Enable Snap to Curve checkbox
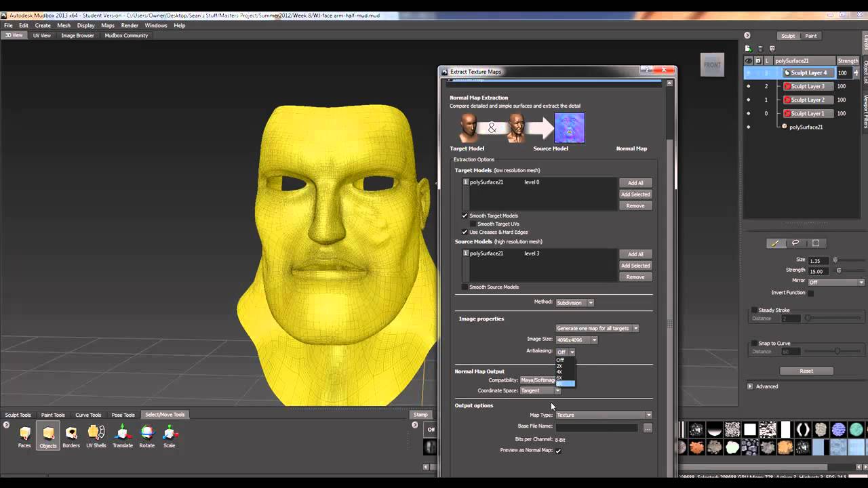The width and height of the screenshot is (868, 488). click(x=754, y=343)
